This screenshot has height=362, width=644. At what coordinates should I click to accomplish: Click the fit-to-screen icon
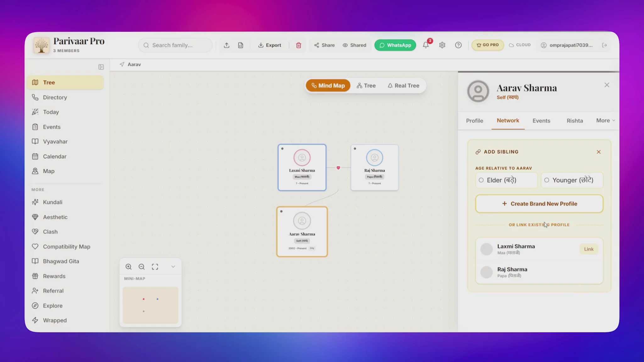coord(155,267)
